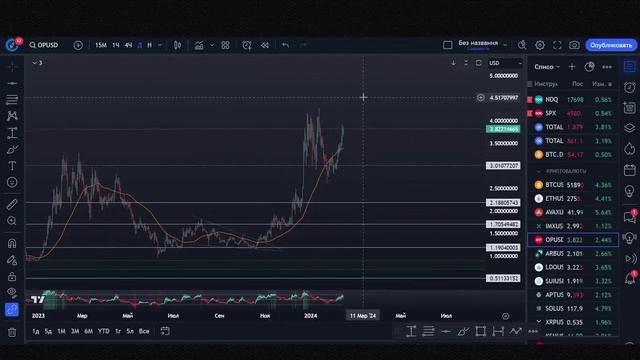Viewport: 640px width, 360px height.
Task: Add symbol to compare with plus icon
Action: [78, 45]
